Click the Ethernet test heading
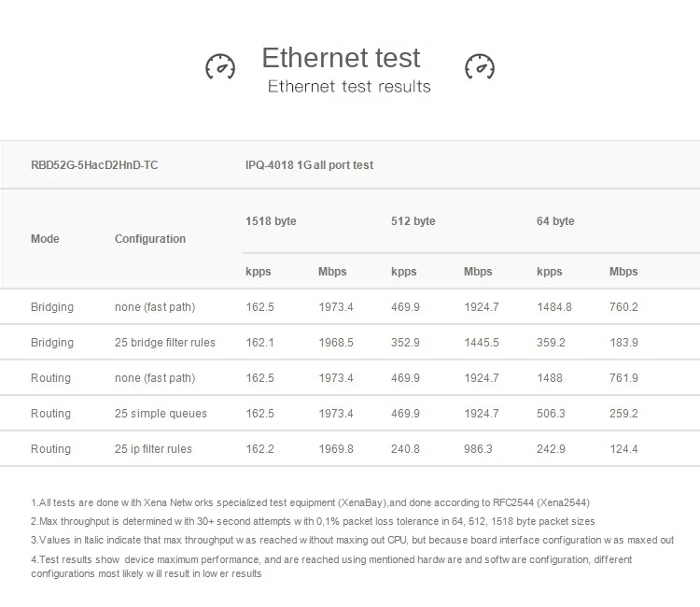The image size is (700, 607). (341, 58)
